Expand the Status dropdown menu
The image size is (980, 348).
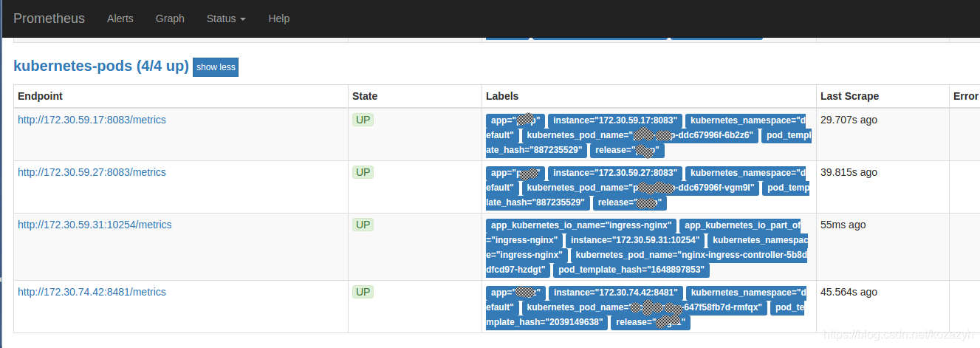point(226,18)
